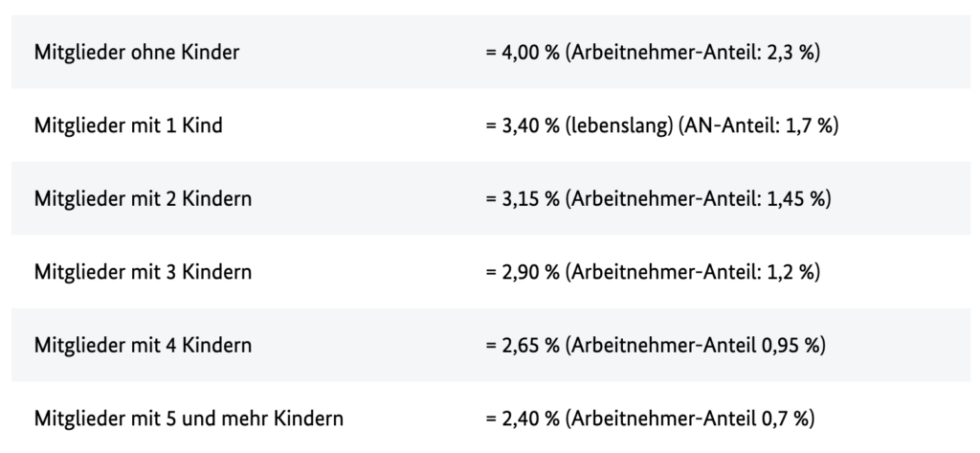Click the '(Arbeitnehmer-Anteil 0,7 %)' text

click(690, 419)
